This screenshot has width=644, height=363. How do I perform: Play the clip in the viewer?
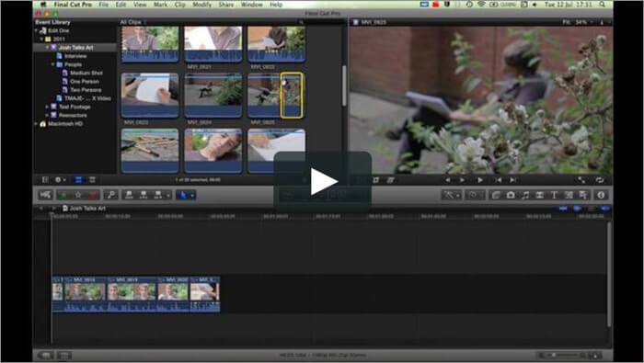click(x=479, y=180)
